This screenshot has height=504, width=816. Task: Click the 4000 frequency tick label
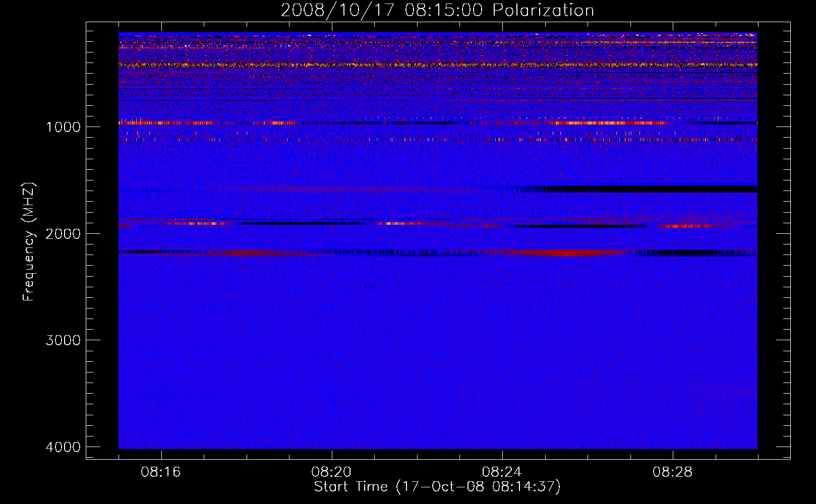tap(63, 447)
